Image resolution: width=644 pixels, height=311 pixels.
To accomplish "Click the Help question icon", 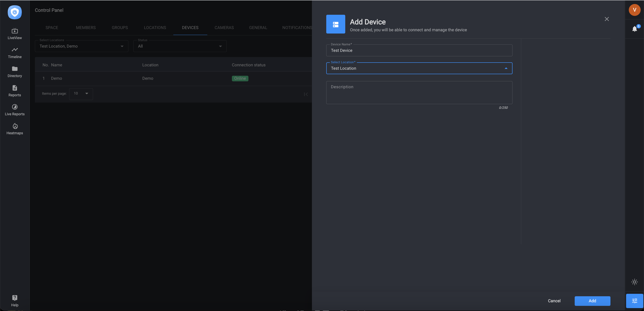I will (x=15, y=298).
